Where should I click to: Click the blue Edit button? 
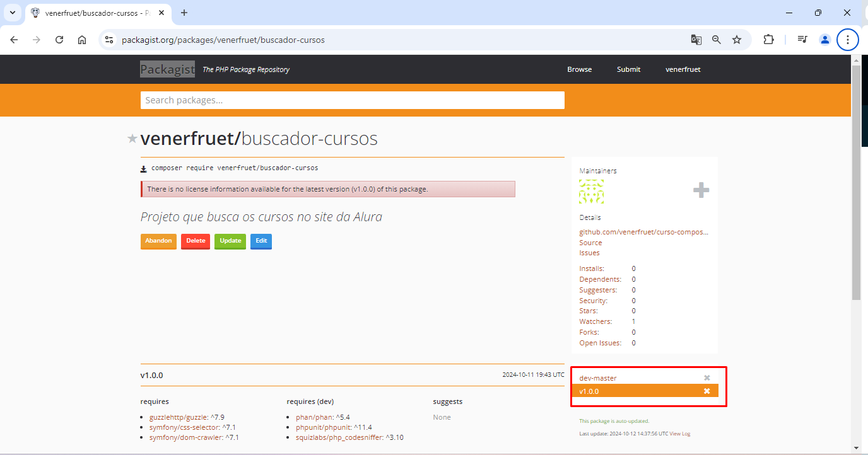(261, 241)
